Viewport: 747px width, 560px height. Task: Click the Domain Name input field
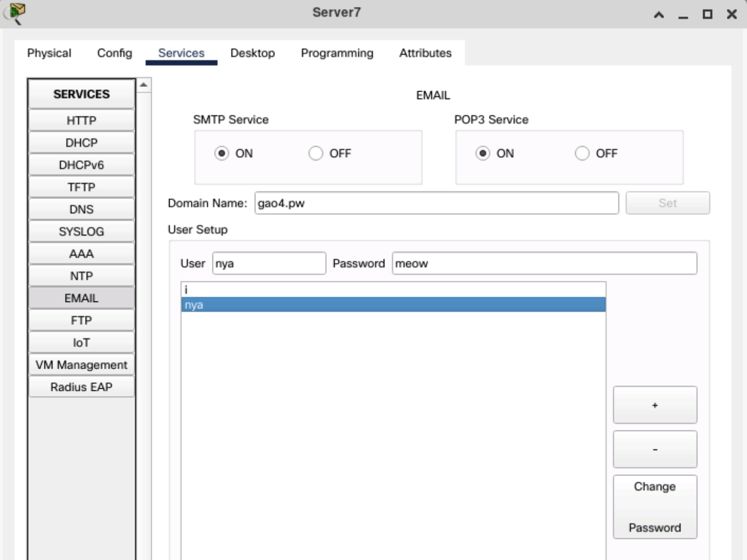pyautogui.click(x=436, y=203)
